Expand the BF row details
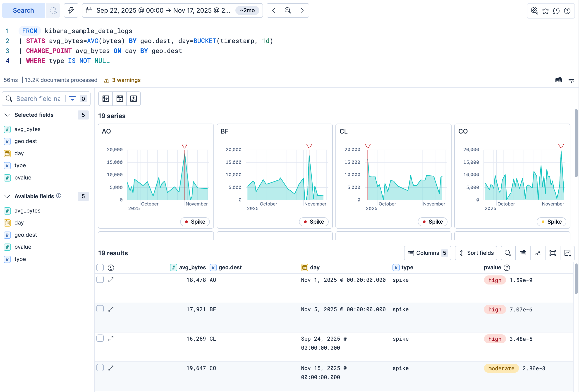The image size is (579, 392). 111,309
